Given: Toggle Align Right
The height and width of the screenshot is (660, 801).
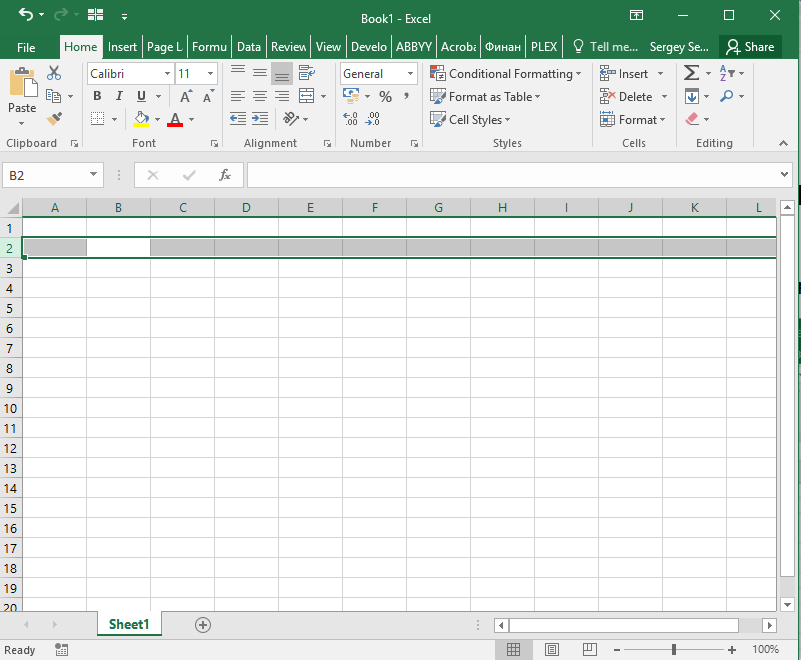Looking at the screenshot, I should (x=282, y=96).
